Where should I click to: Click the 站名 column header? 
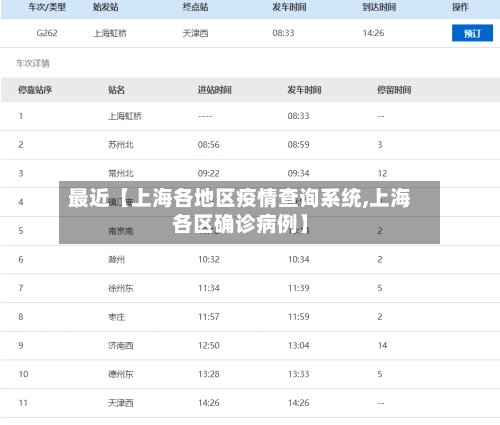click(x=116, y=90)
